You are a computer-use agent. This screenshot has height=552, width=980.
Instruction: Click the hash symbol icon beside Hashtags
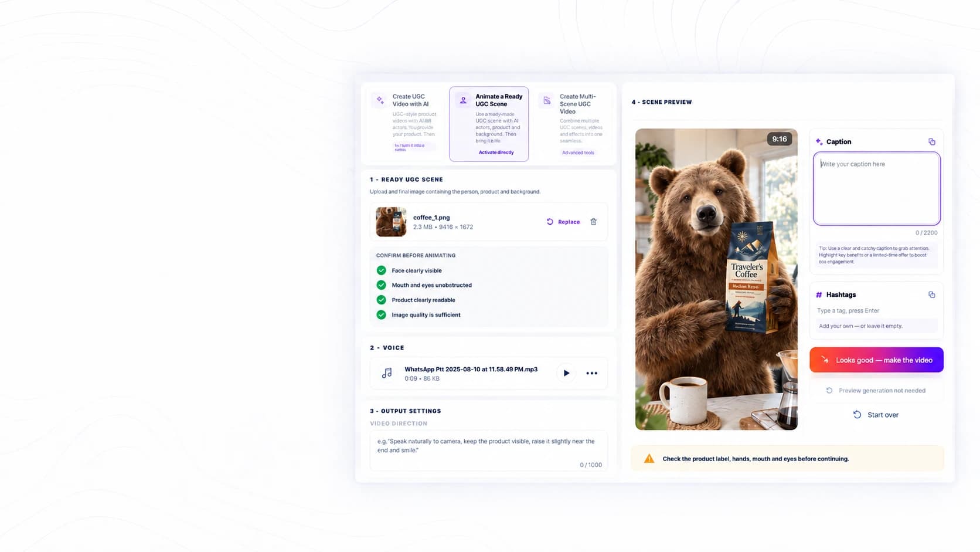(819, 295)
